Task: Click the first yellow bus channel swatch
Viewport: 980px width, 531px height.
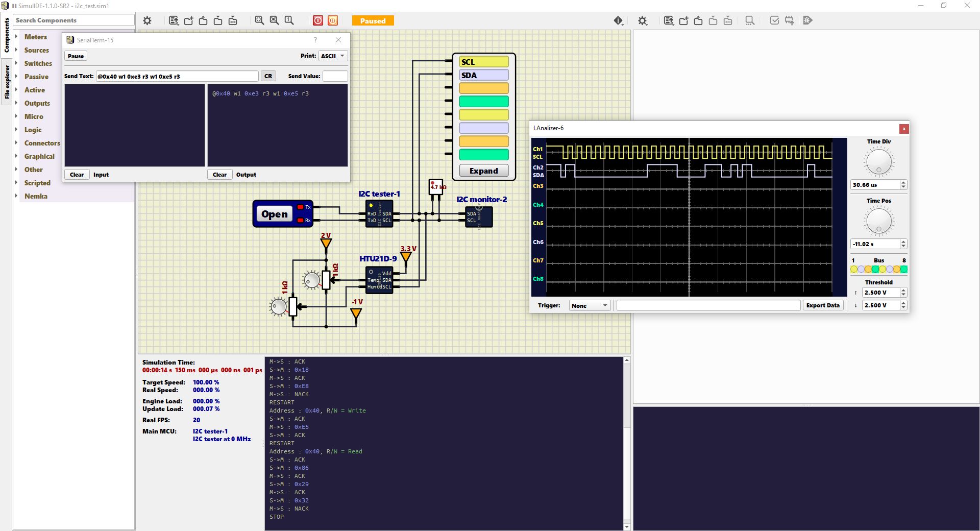Action: tap(854, 269)
